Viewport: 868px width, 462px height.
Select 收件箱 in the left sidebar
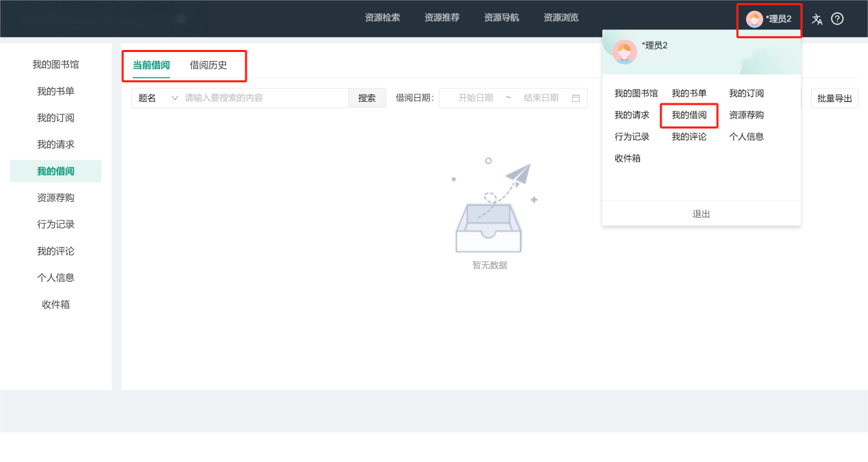click(55, 305)
